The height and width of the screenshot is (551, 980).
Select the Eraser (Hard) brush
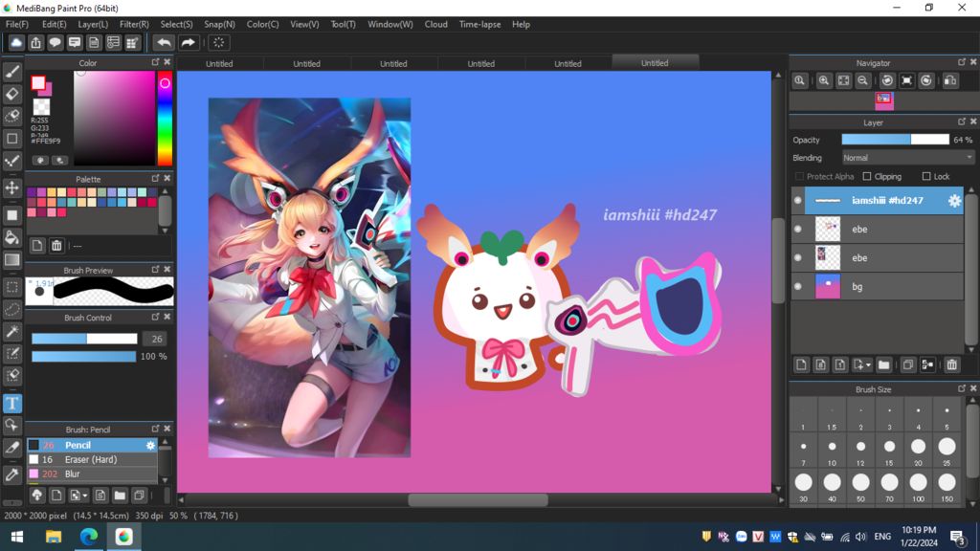[x=92, y=459]
